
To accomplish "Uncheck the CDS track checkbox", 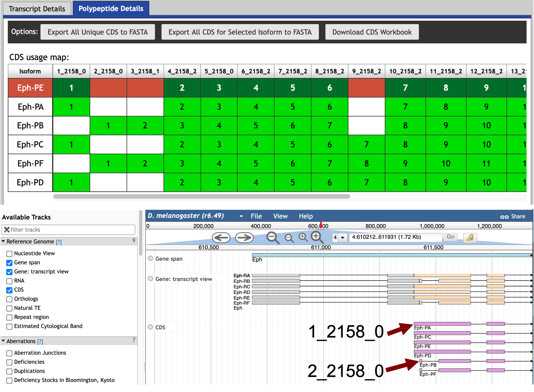I will pyautogui.click(x=9, y=290).
